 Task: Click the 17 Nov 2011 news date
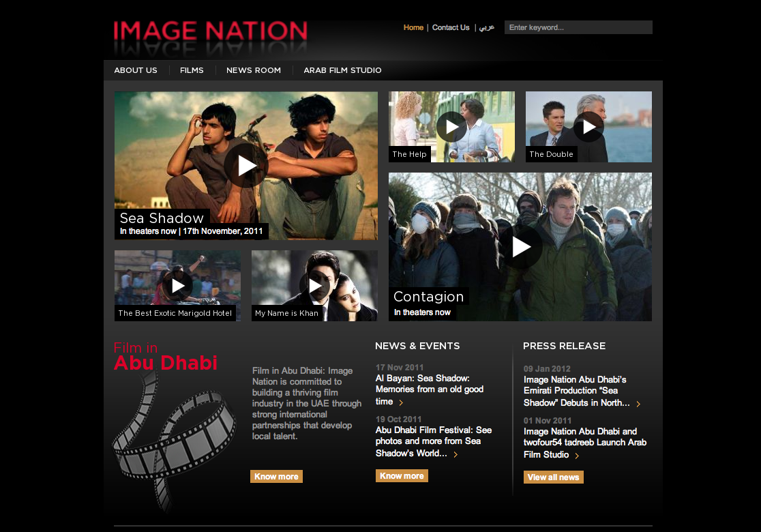click(x=400, y=368)
